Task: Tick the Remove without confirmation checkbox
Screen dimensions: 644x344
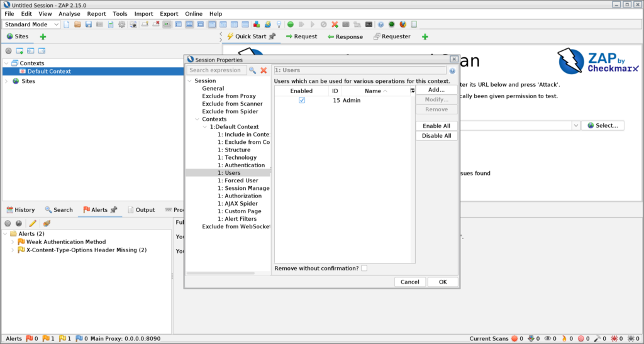Action: [364, 268]
